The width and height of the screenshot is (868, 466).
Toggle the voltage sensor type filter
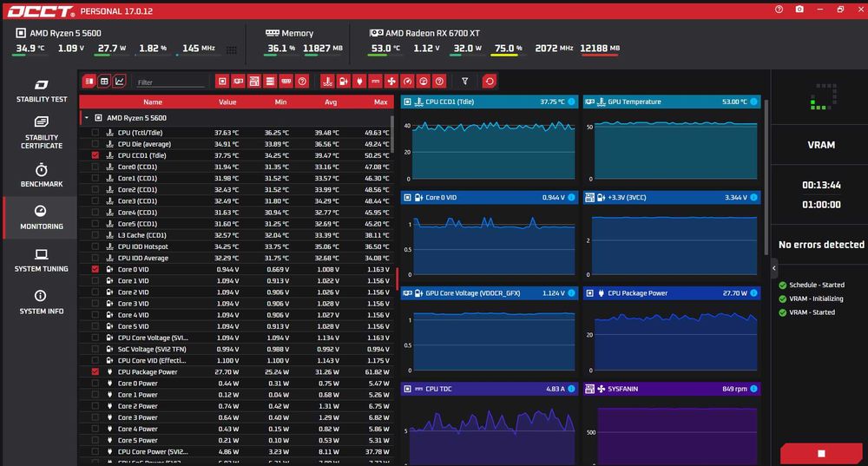(x=344, y=82)
